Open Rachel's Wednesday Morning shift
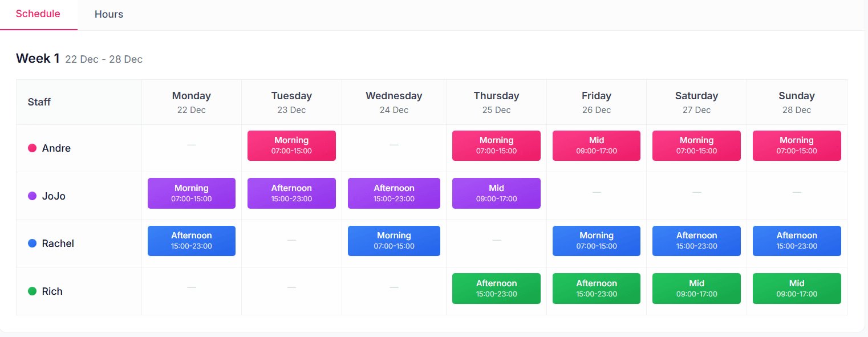This screenshot has width=868, height=337. (x=394, y=241)
